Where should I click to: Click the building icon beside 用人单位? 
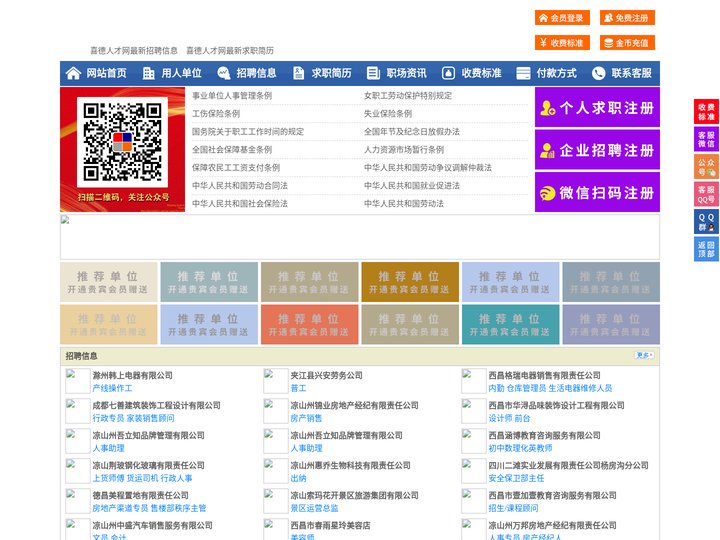148,73
